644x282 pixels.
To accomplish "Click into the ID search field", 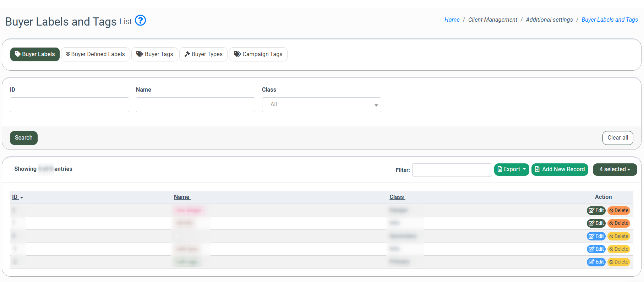I will pyautogui.click(x=70, y=105).
